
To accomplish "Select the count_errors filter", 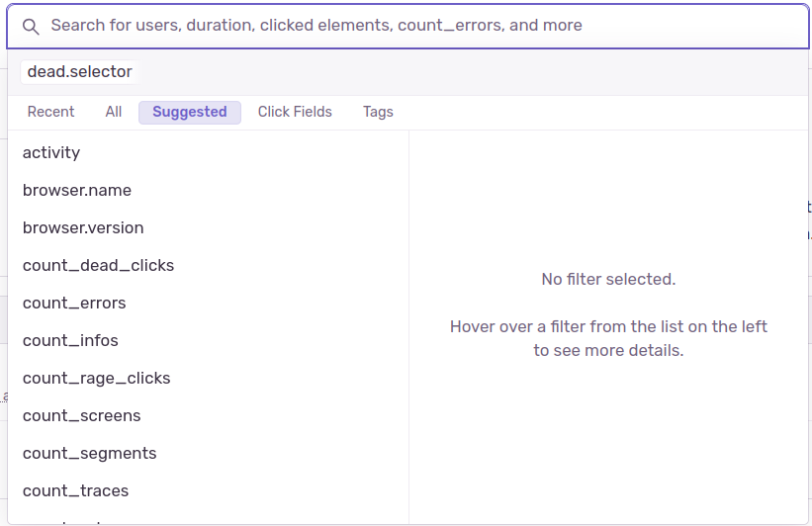I will point(74,303).
